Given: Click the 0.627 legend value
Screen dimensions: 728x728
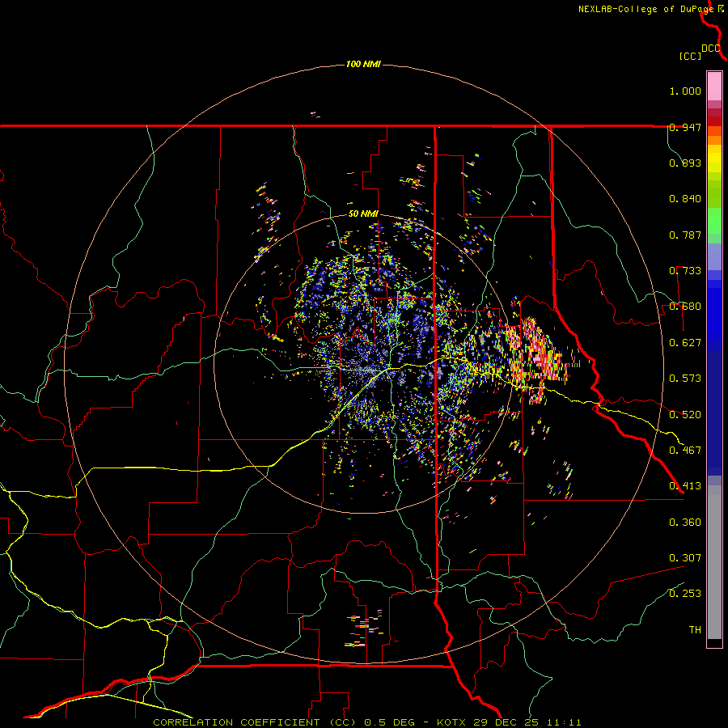Looking at the screenshot, I should point(685,343).
